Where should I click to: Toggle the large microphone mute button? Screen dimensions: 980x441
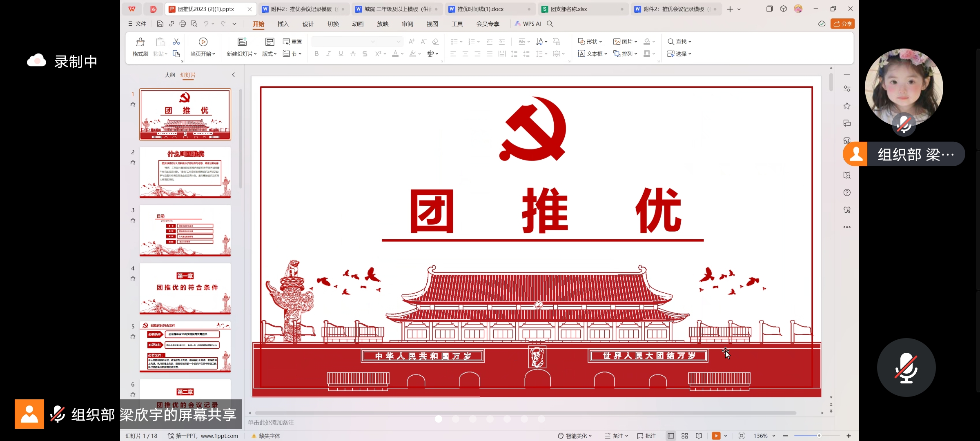pos(906,367)
